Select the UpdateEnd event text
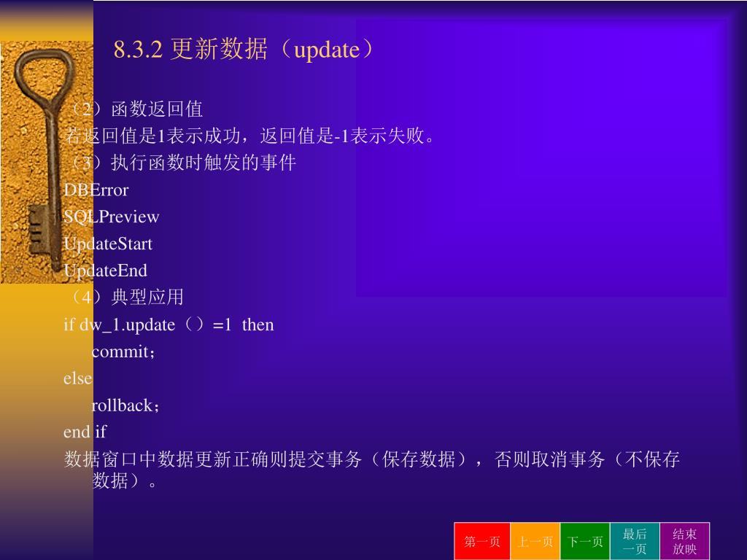747x560 pixels. click(x=105, y=271)
